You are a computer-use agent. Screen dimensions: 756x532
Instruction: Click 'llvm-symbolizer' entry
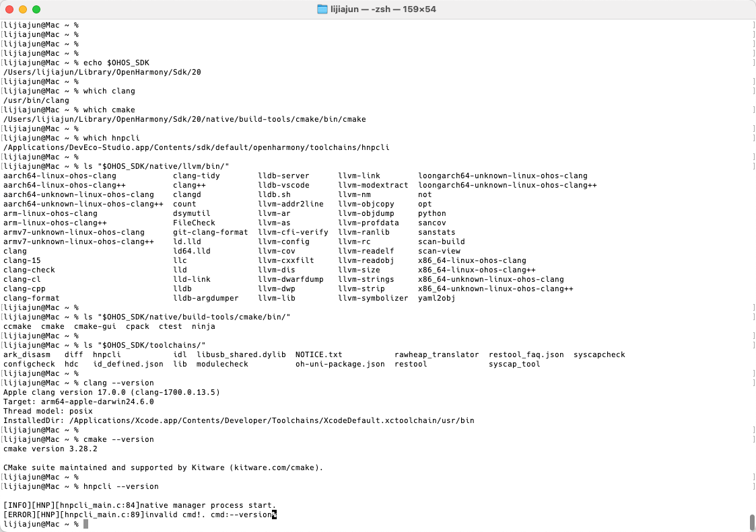pos(373,299)
